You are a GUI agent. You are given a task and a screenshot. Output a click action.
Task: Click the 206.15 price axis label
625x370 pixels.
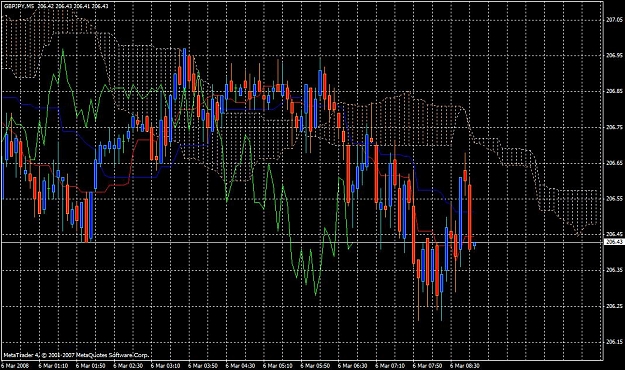point(614,342)
